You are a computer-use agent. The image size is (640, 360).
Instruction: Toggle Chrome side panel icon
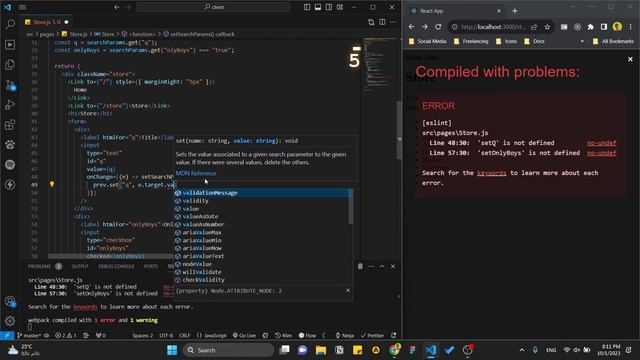[604, 27]
